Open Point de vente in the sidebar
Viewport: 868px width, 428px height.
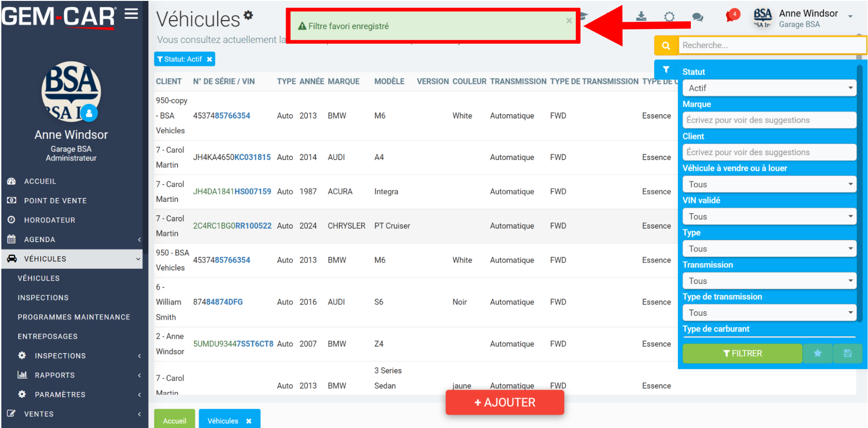(74, 201)
